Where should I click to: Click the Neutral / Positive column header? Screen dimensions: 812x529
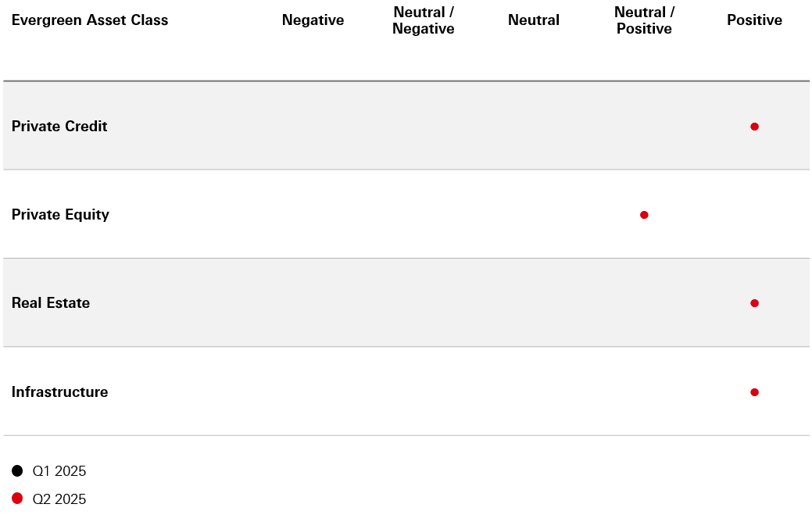644,20
